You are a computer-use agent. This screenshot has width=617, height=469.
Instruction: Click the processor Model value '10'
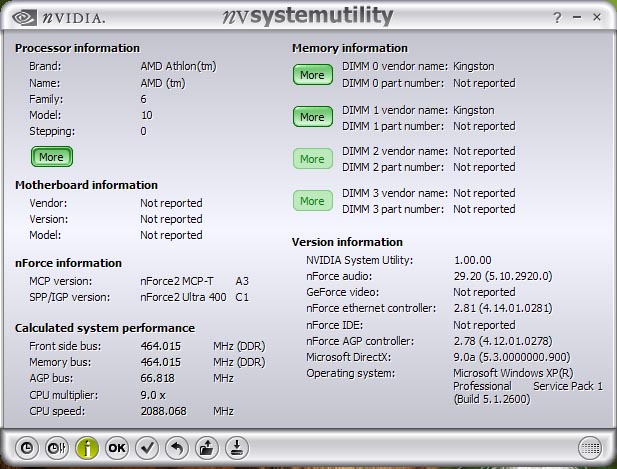click(x=147, y=115)
